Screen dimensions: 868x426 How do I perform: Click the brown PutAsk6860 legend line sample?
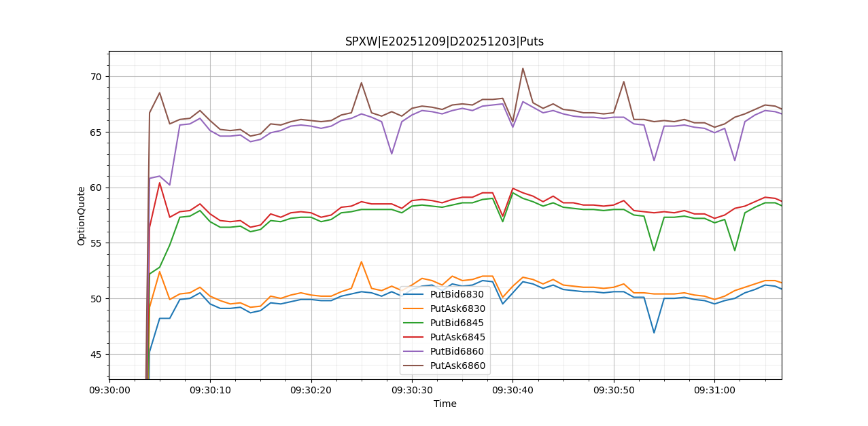click(x=415, y=366)
